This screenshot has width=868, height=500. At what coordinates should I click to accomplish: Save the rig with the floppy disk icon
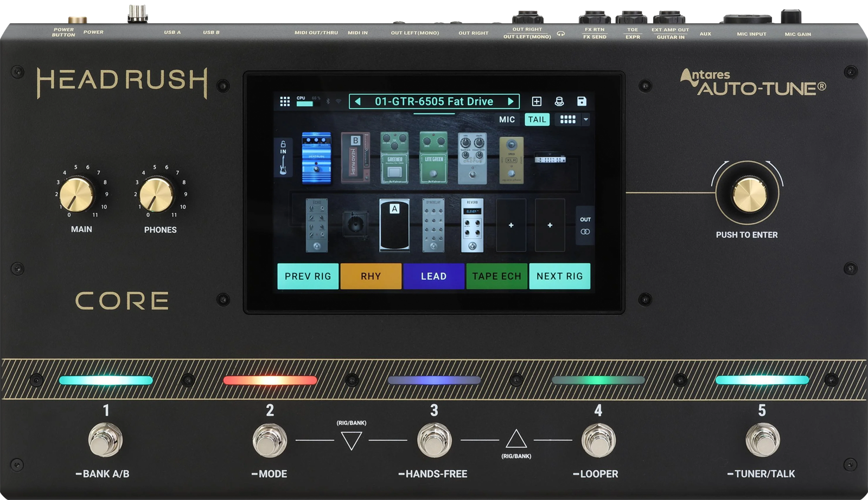tap(582, 101)
